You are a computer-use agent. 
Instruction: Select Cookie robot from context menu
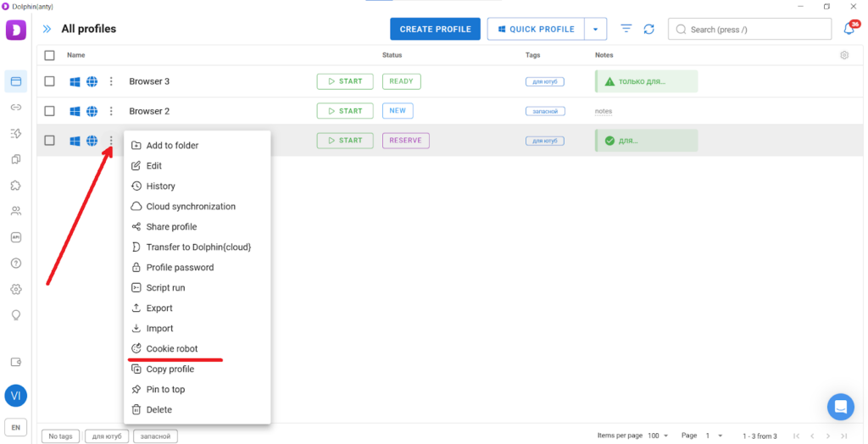[x=171, y=349]
